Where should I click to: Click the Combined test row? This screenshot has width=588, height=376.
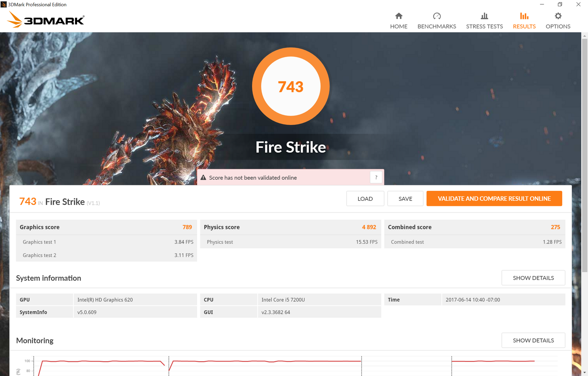pyautogui.click(x=474, y=242)
